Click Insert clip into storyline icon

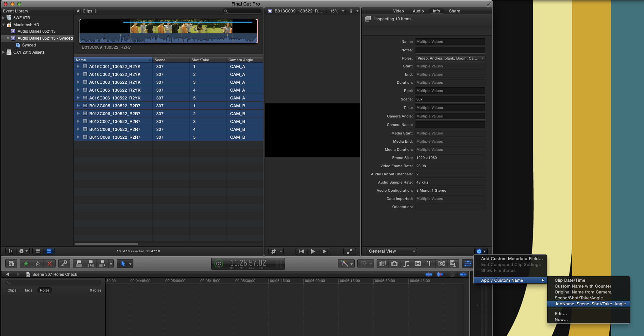(91, 263)
